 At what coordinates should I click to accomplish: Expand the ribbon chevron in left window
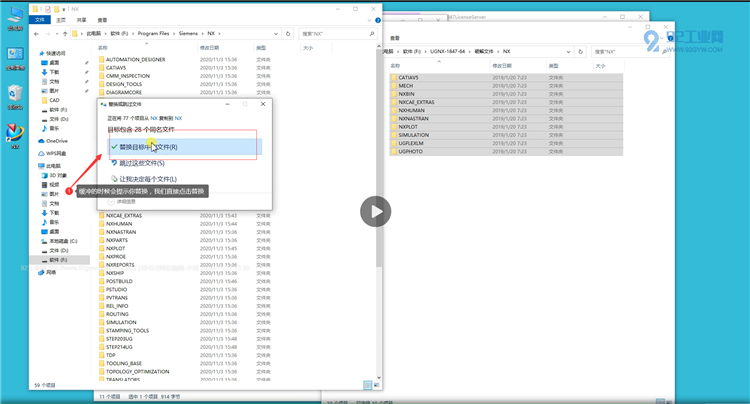(x=369, y=20)
